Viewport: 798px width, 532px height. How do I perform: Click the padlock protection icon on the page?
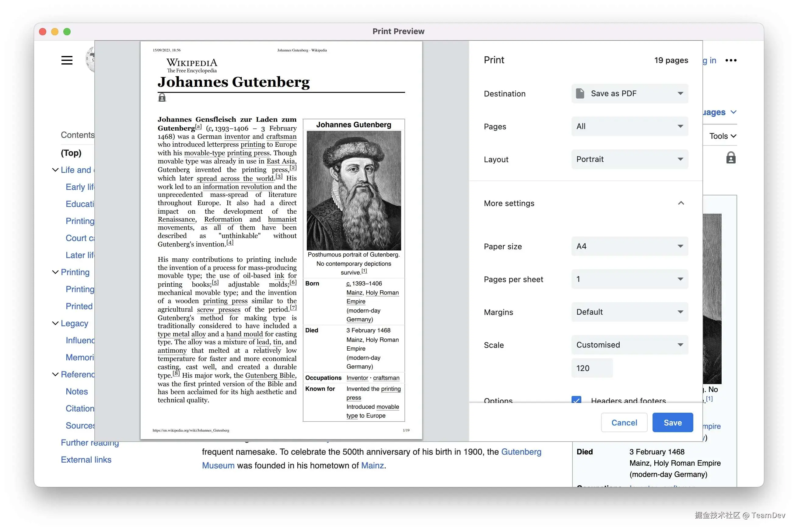[x=730, y=158]
